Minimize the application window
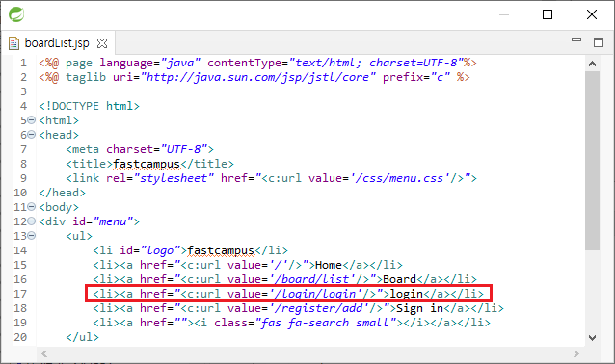615x364 pixels. click(x=504, y=14)
